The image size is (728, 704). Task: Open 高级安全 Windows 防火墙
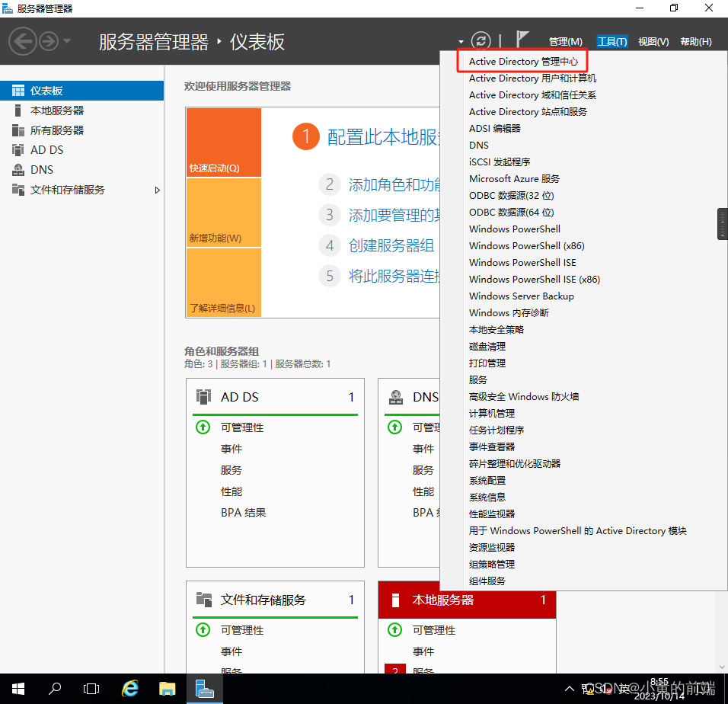(x=524, y=397)
